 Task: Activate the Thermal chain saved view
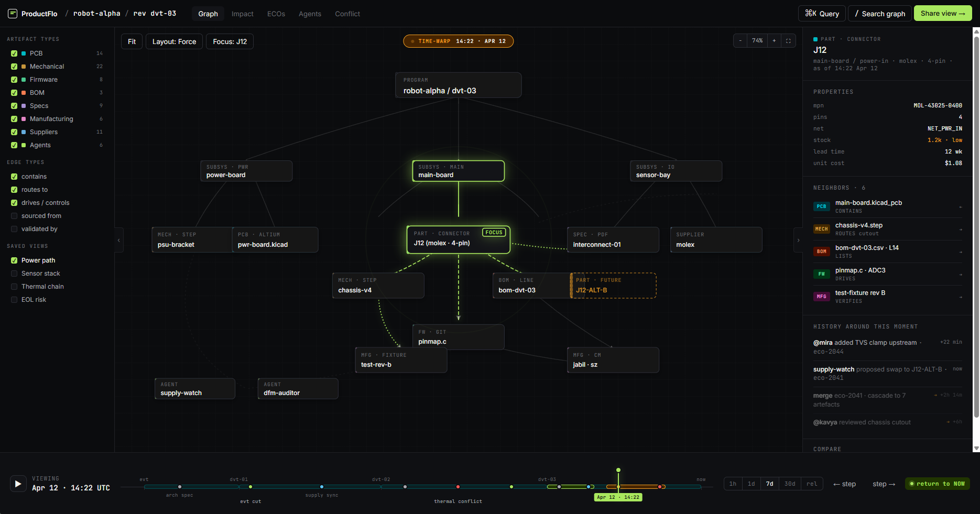(14, 286)
